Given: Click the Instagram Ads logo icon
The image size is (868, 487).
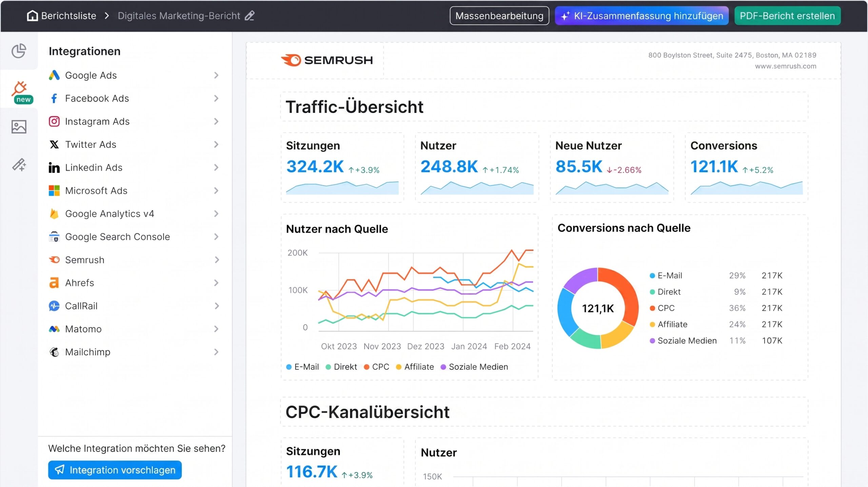Looking at the screenshot, I should pyautogui.click(x=54, y=121).
